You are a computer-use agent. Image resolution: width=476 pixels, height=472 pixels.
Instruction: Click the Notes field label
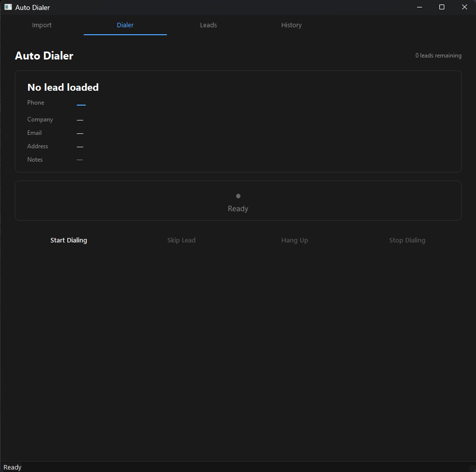click(x=35, y=160)
